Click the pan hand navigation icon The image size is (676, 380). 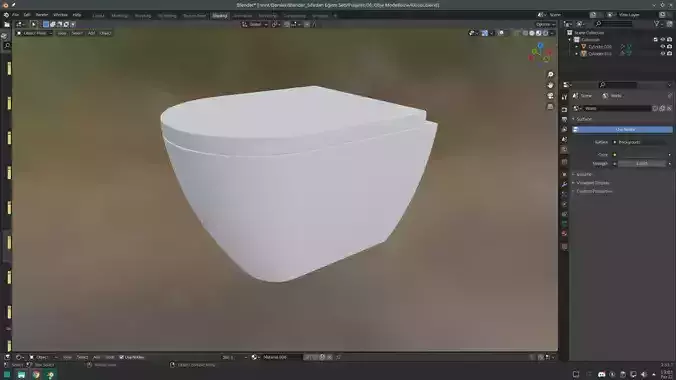[550, 85]
